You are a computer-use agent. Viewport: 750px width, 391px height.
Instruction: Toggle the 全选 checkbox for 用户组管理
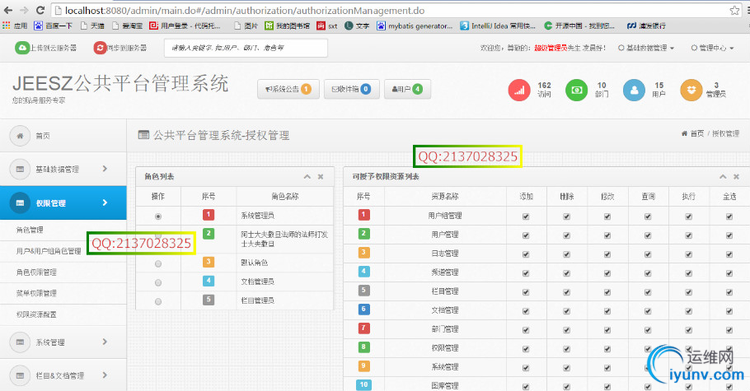tap(729, 216)
